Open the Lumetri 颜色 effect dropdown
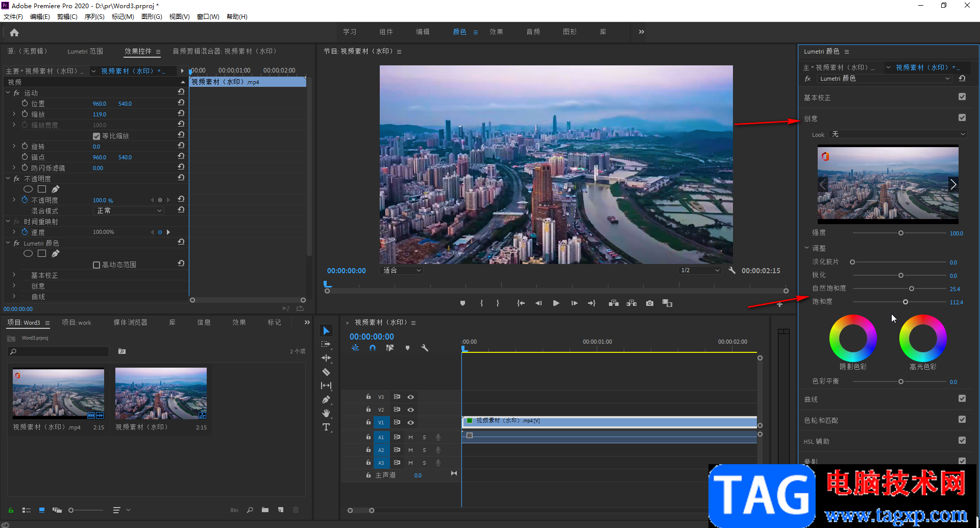The width and height of the screenshot is (980, 528). click(x=884, y=79)
